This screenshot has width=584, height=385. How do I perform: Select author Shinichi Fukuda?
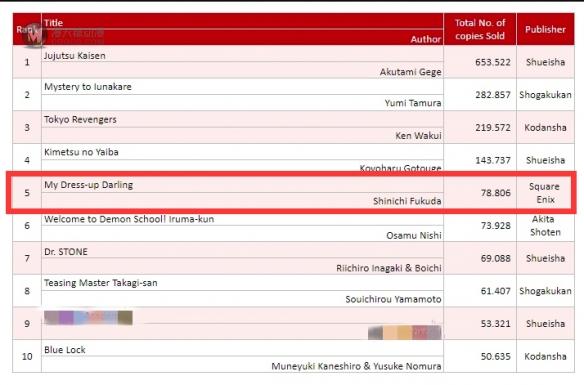click(x=407, y=201)
